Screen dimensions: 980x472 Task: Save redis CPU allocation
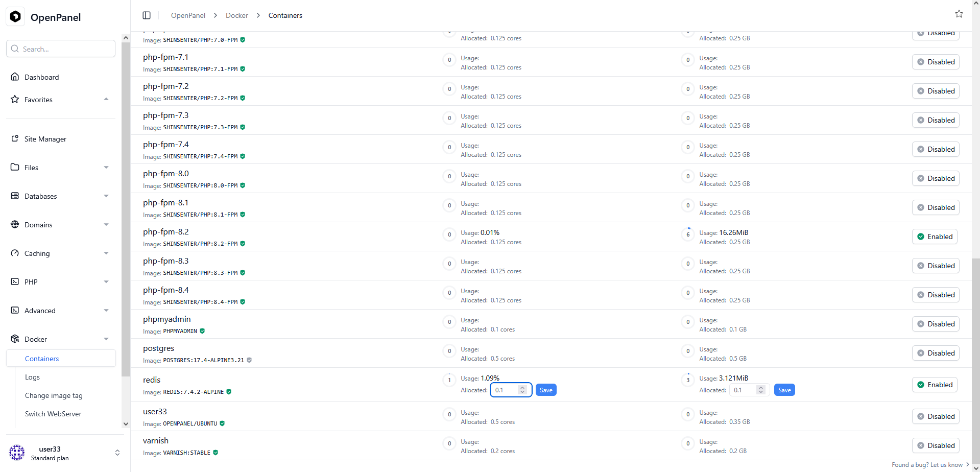(x=545, y=390)
